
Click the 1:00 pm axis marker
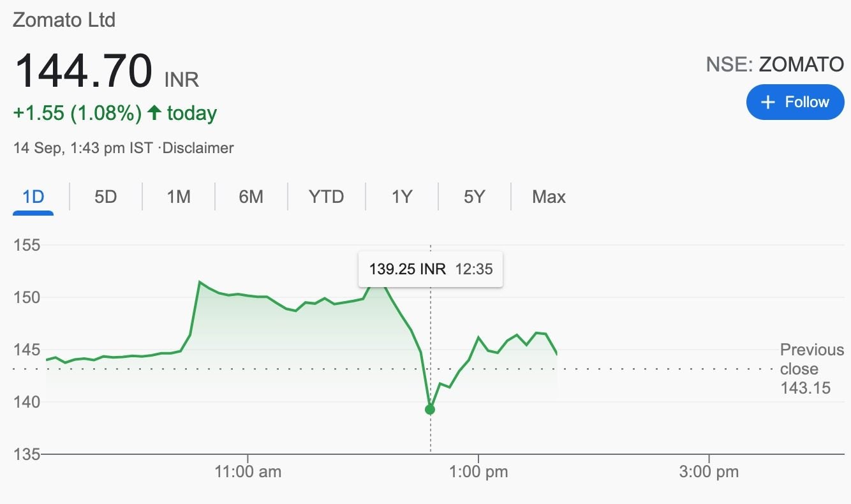(478, 472)
